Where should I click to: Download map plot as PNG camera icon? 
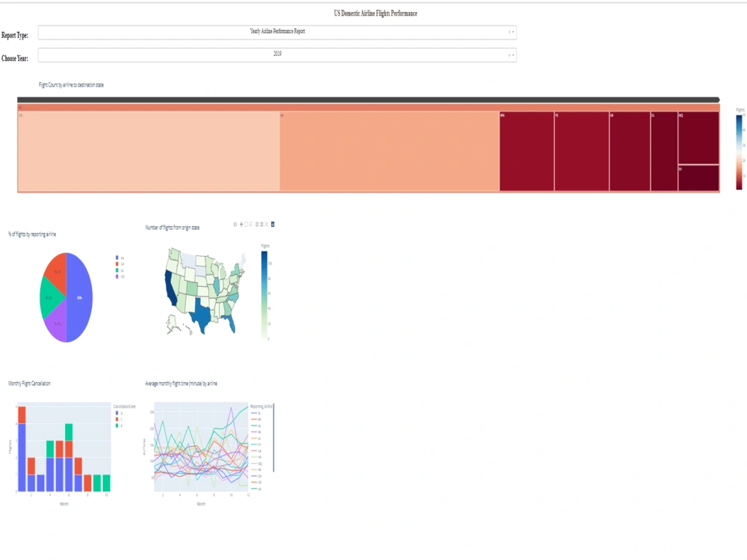(x=235, y=224)
